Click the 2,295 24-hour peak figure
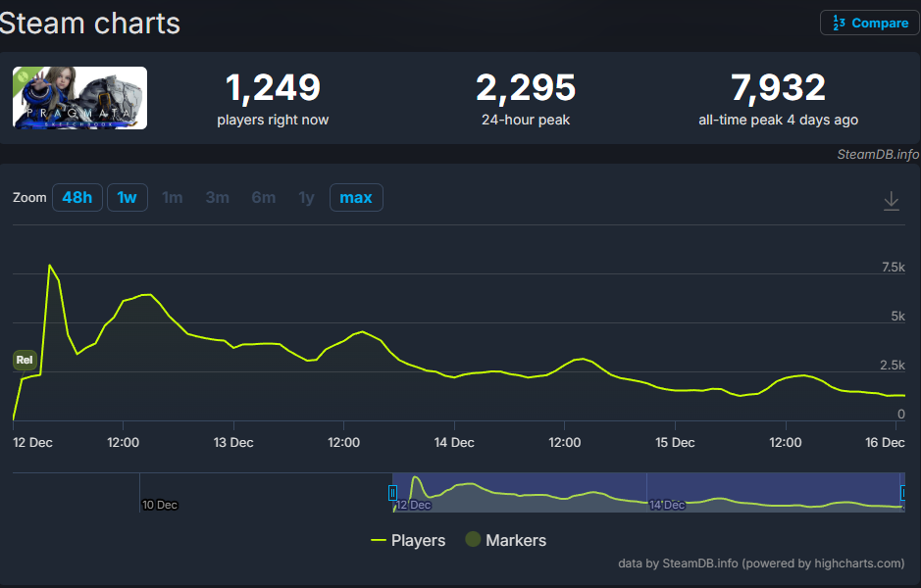This screenshot has height=588, width=921. tap(526, 87)
